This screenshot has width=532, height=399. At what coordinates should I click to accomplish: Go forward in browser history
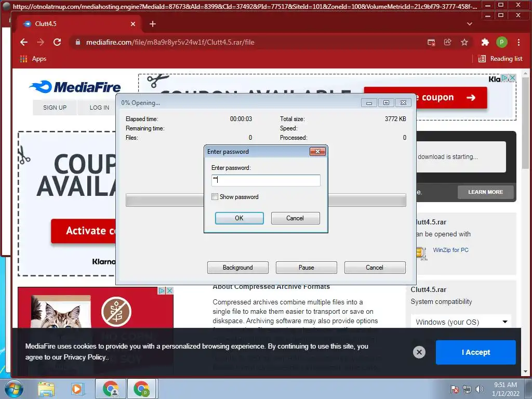(x=41, y=42)
